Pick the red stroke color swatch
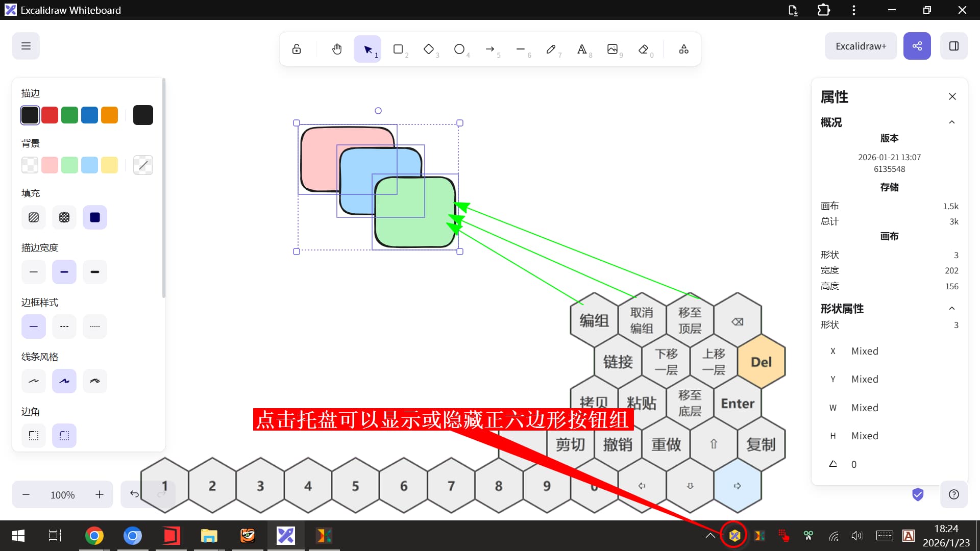Image resolution: width=980 pixels, height=551 pixels. (50, 115)
